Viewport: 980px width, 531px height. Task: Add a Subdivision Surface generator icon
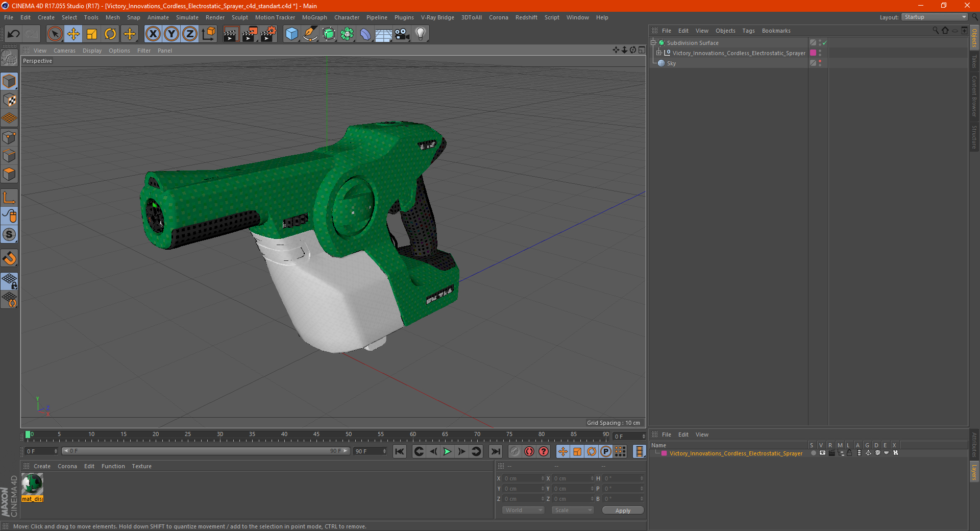click(329, 34)
